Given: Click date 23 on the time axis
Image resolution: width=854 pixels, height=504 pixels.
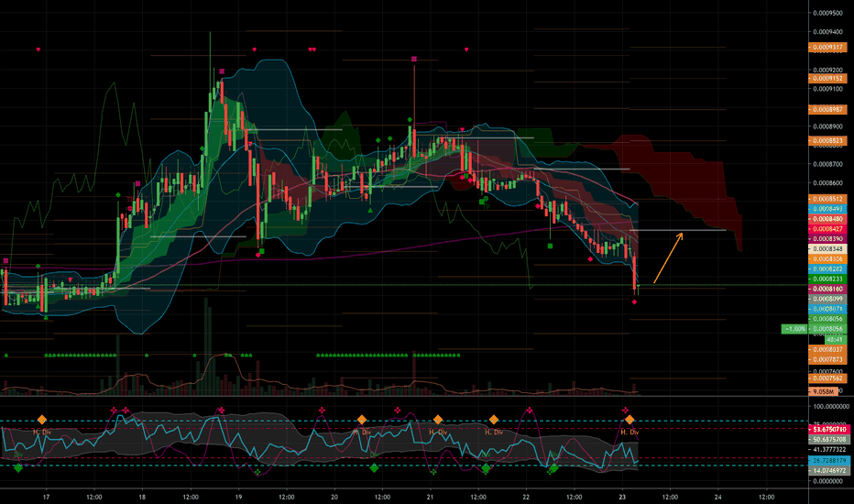Looking at the screenshot, I should 622,497.
